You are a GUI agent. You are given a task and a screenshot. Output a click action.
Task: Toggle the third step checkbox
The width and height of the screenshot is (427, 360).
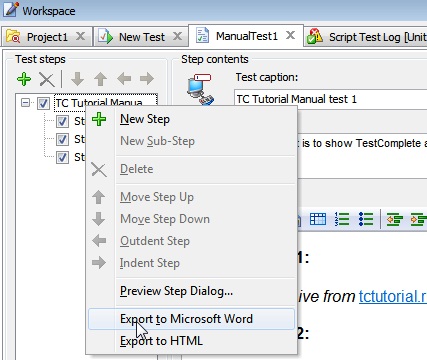click(x=62, y=157)
